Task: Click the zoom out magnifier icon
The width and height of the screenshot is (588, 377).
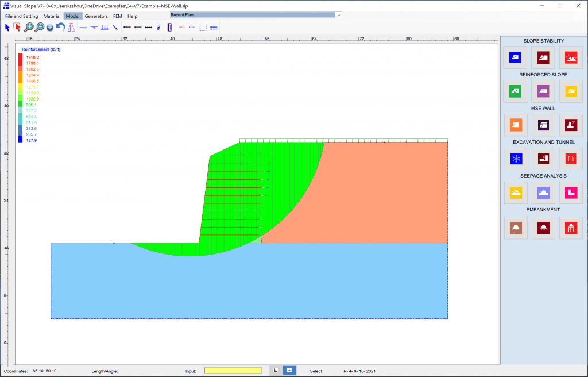Action: click(x=39, y=27)
